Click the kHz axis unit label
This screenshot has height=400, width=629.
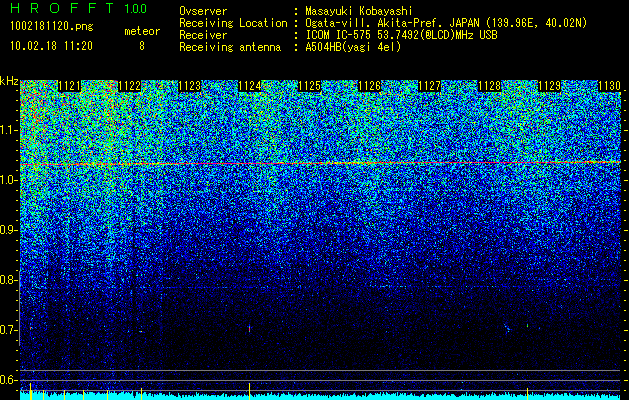tap(9, 81)
